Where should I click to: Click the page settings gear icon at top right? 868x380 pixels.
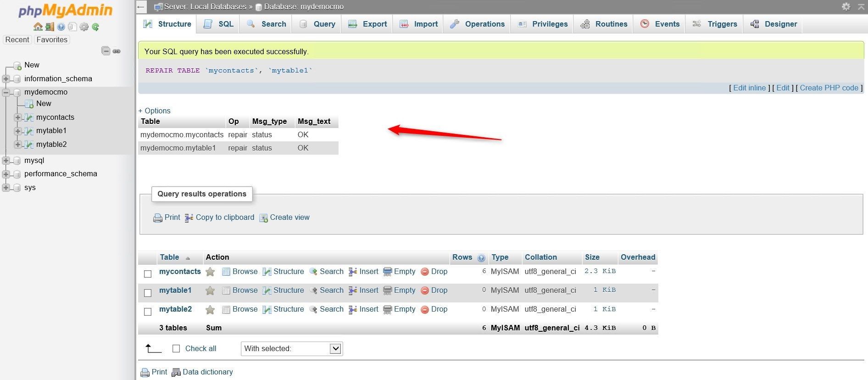click(x=846, y=6)
